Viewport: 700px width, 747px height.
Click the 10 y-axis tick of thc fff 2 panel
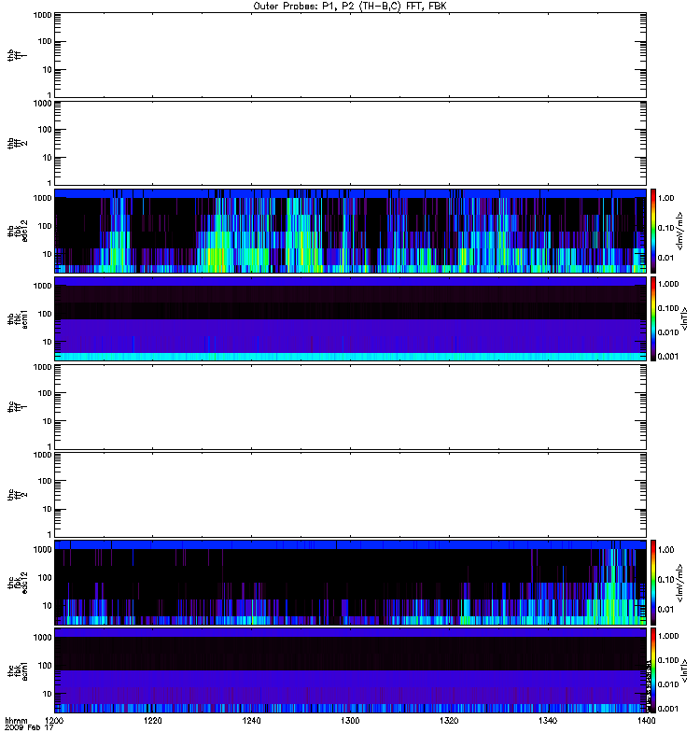click(48, 510)
